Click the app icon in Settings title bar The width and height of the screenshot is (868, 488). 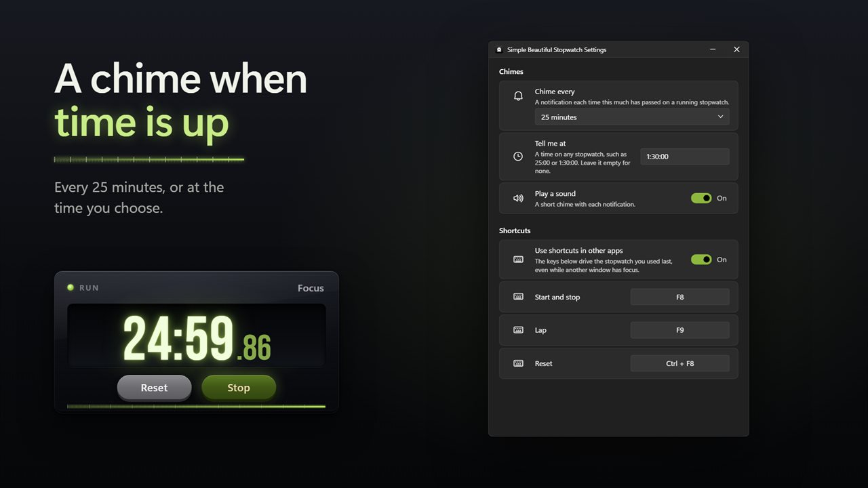coord(499,49)
